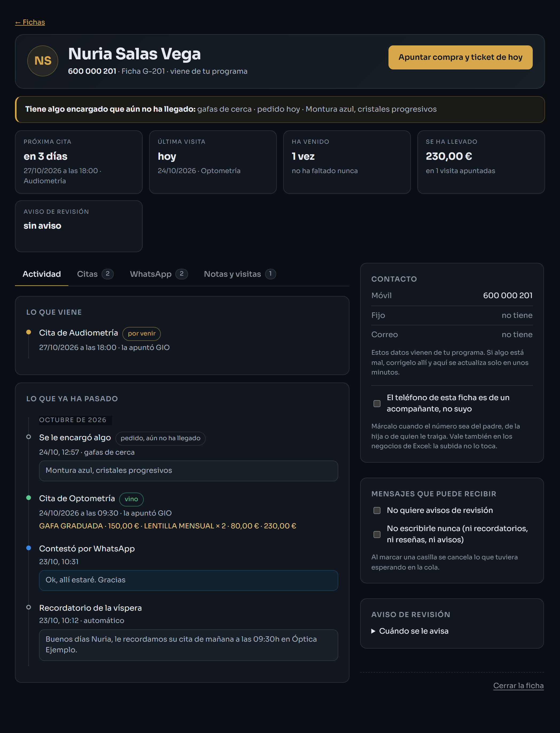Click the Citas count badge 2
This screenshot has height=733, width=560.
[108, 274]
